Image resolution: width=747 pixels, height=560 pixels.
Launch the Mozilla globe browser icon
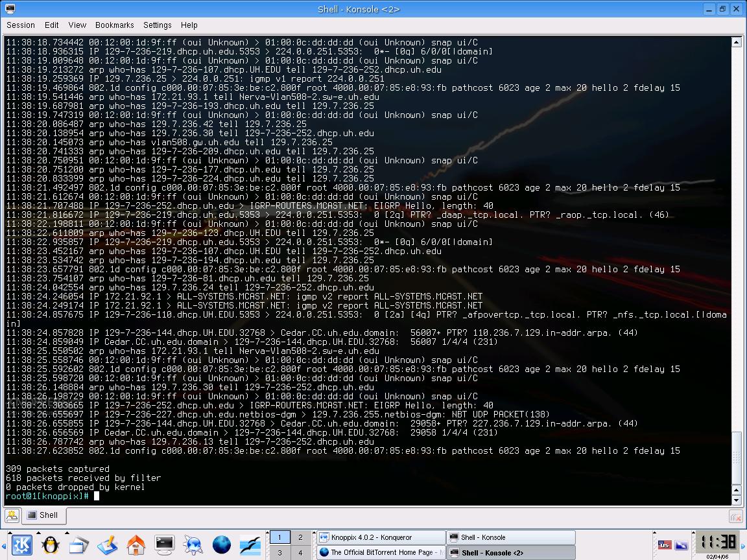[x=222, y=544]
